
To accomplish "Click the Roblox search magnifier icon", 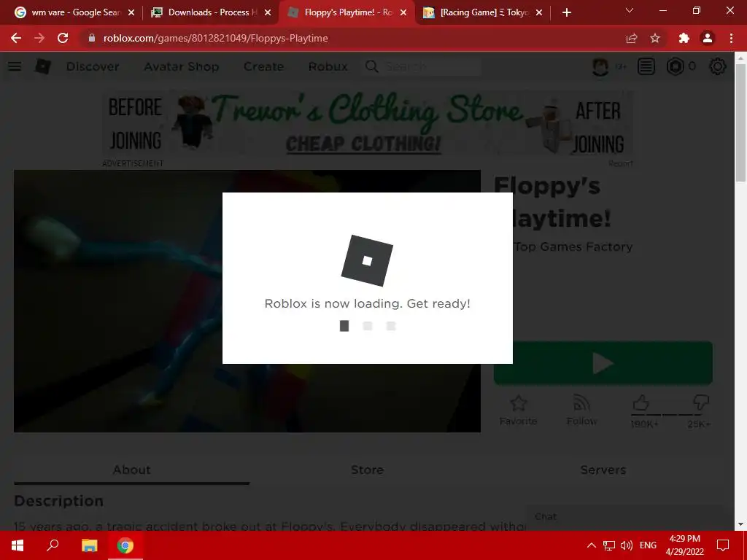I will (x=372, y=66).
